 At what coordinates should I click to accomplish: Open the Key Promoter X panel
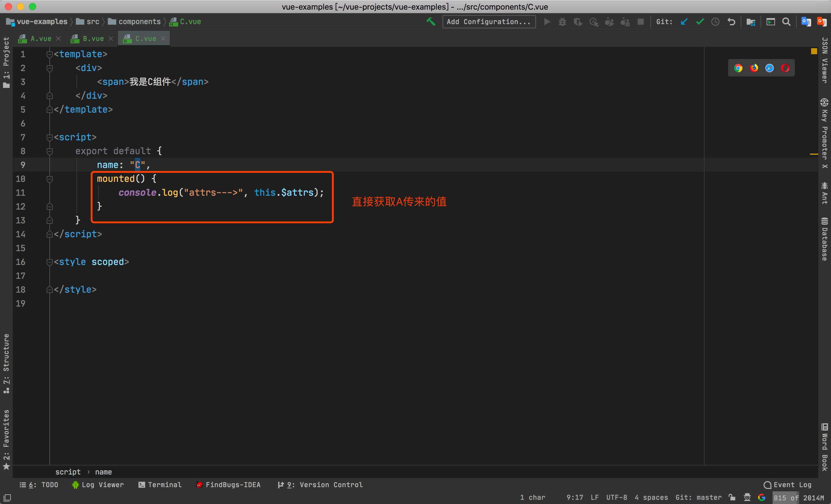(825, 134)
